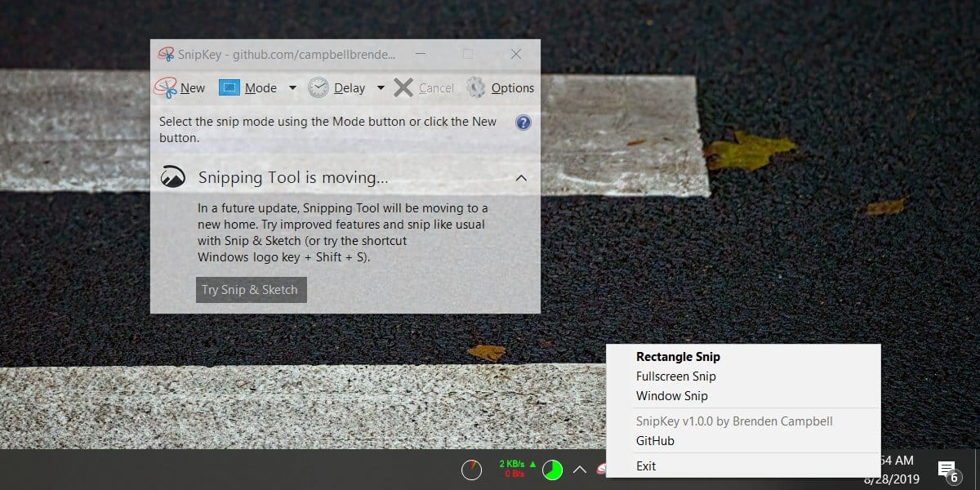
Task: Open Options with the gear icon
Action: [500, 88]
